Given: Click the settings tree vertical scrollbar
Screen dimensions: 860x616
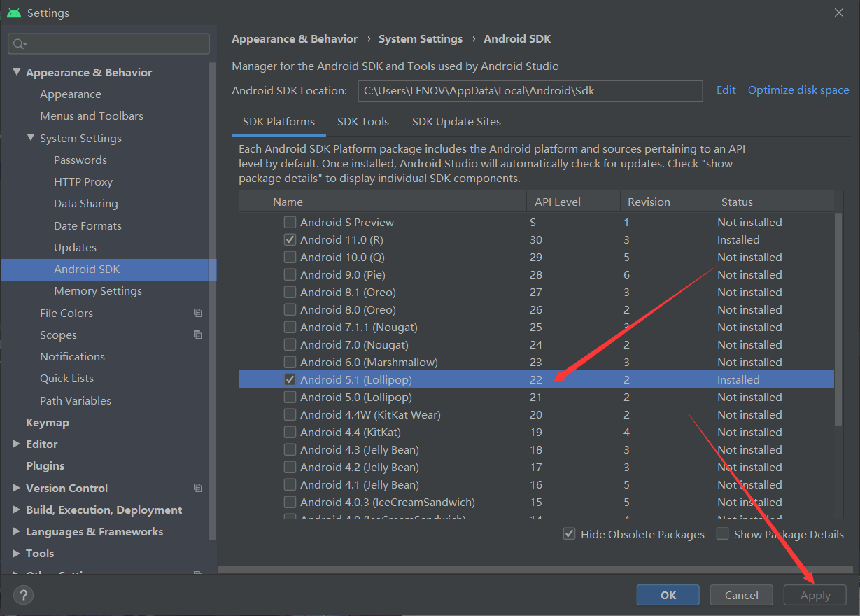Looking at the screenshot, I should point(213,301).
